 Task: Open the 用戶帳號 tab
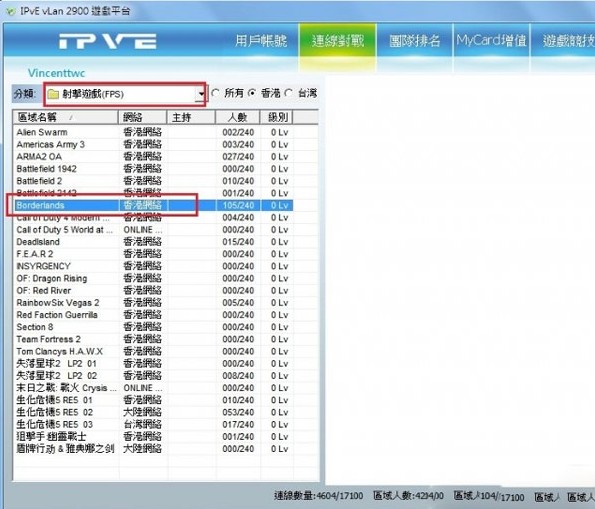(261, 41)
